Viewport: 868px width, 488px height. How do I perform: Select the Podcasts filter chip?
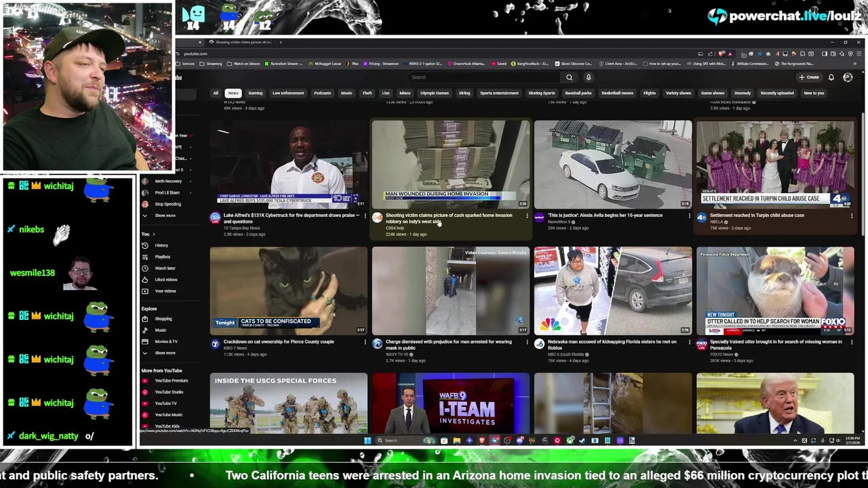pyautogui.click(x=322, y=93)
